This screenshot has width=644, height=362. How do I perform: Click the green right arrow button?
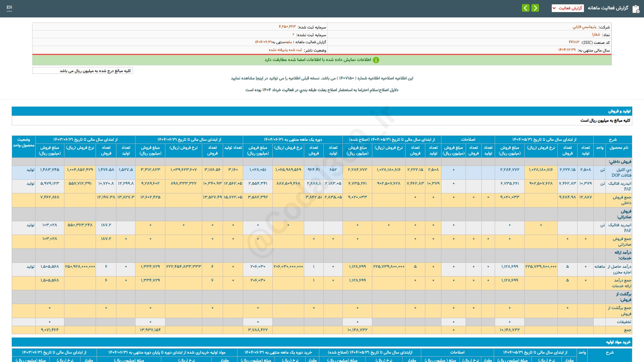(535, 8)
